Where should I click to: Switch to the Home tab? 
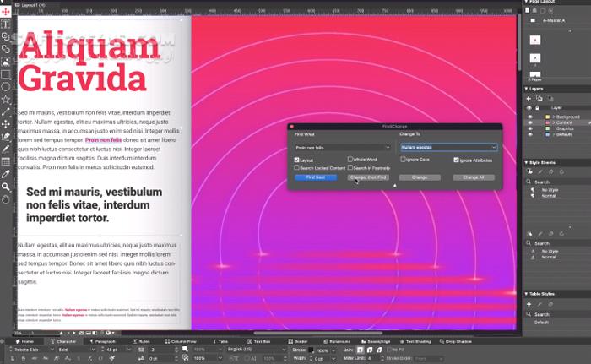24,341
